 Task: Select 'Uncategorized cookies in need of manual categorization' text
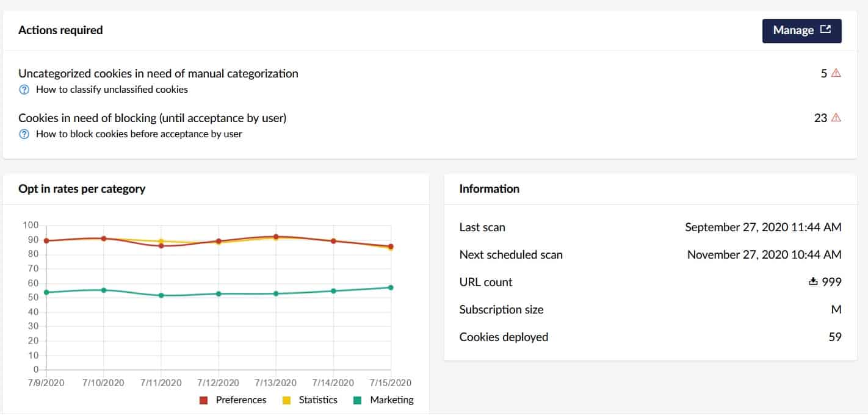[159, 74]
